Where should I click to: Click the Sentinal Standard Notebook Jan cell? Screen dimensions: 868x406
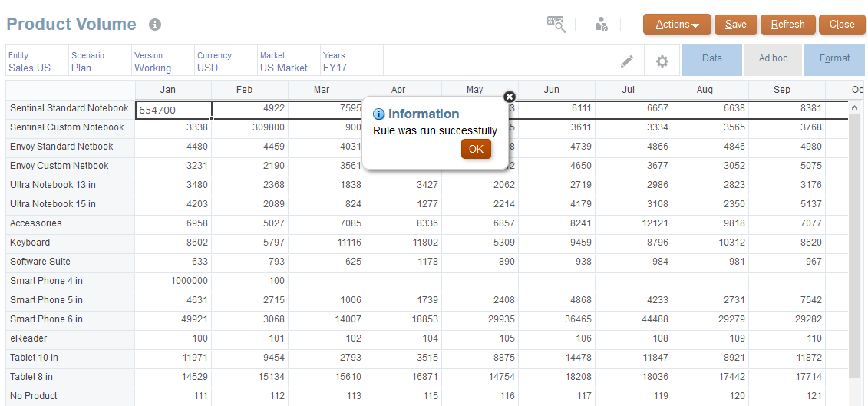(x=173, y=110)
